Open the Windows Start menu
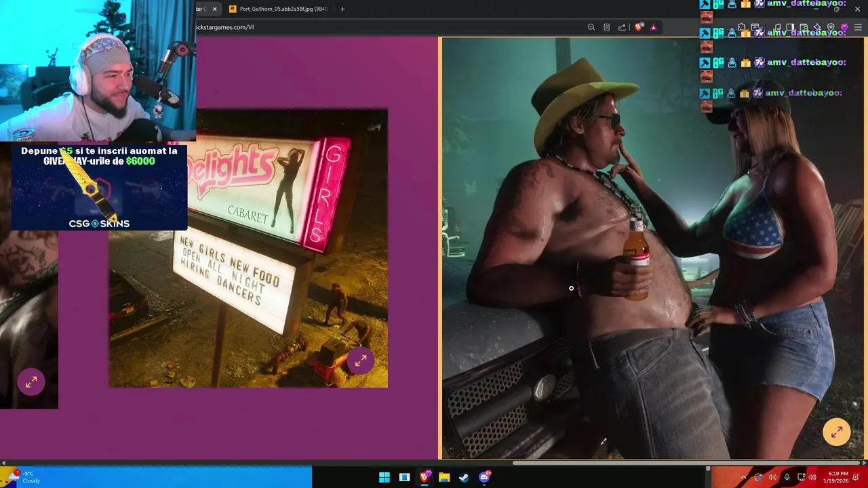The image size is (868, 488). (384, 477)
